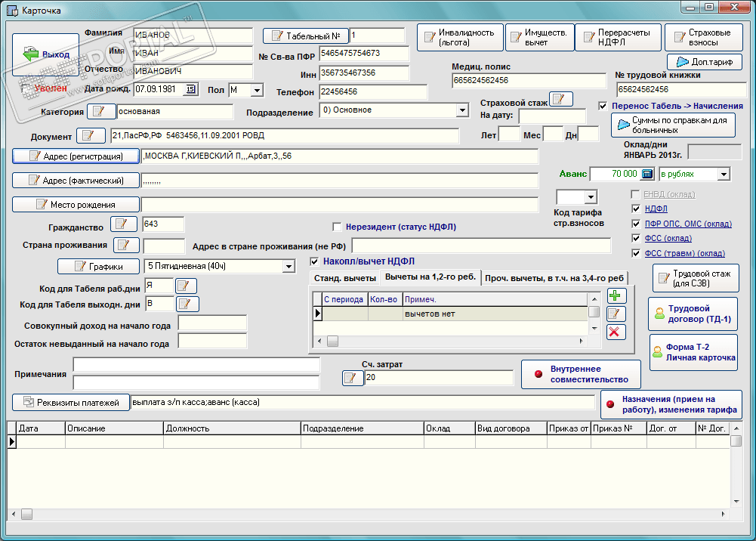756x541 pixels.
Task: Expand the в рублях currency dropdown
Action: click(x=724, y=174)
